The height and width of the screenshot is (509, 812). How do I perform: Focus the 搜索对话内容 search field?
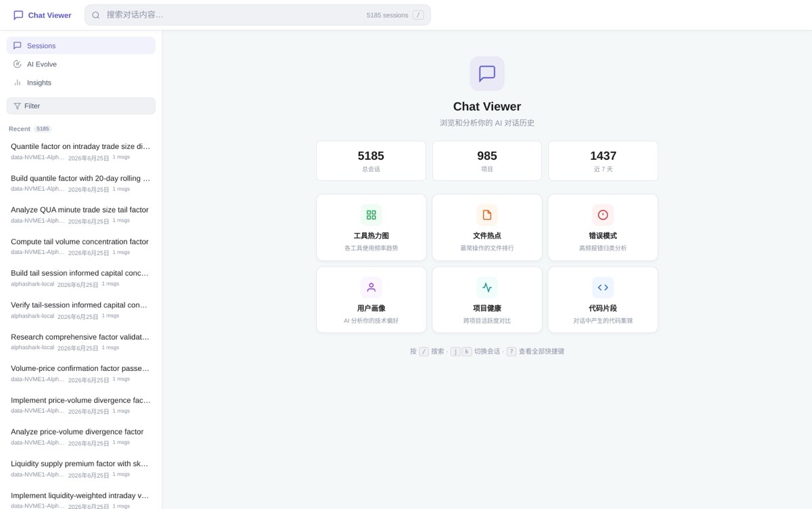click(x=258, y=15)
